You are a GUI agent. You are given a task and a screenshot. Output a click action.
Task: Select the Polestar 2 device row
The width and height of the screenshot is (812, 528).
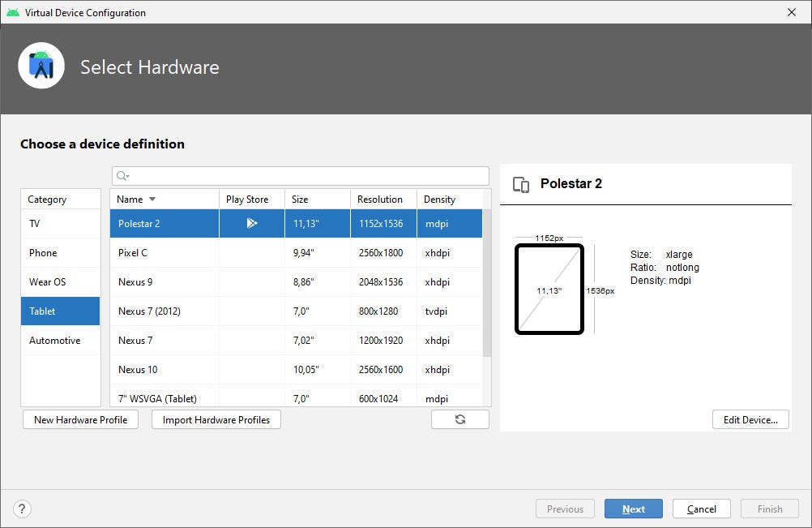297,224
